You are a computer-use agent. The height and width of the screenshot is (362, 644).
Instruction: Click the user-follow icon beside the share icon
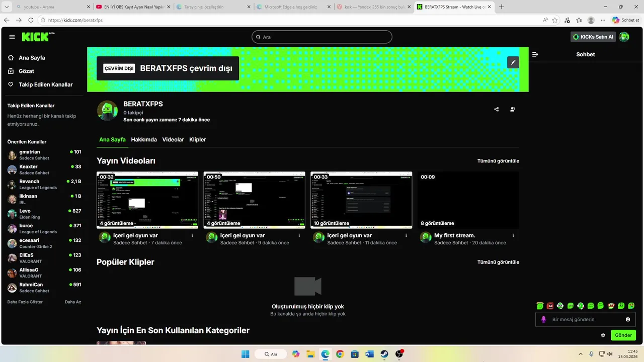coord(513,109)
